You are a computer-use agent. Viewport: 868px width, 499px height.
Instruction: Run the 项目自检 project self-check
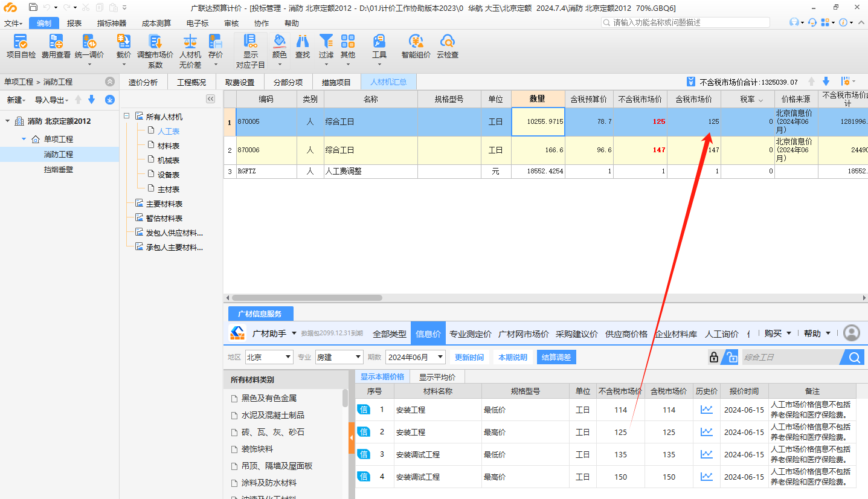coord(21,47)
